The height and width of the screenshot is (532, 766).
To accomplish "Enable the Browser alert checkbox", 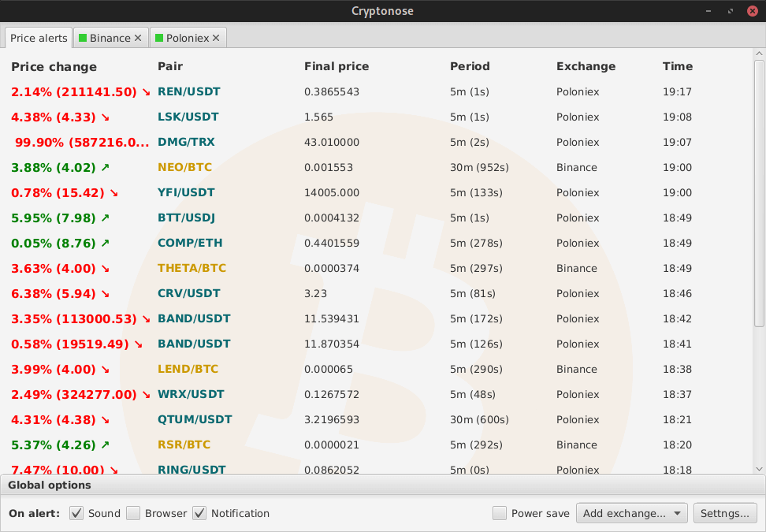I will pyautogui.click(x=133, y=513).
